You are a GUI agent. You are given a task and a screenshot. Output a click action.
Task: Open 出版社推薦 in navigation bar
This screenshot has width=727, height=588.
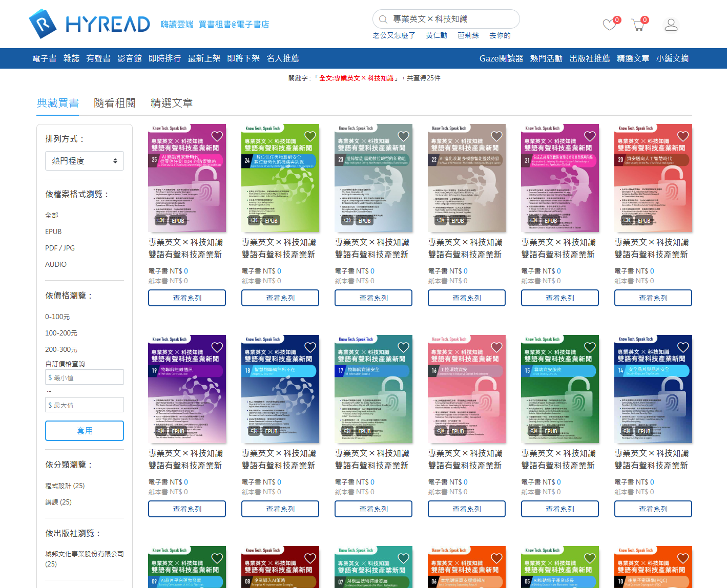(x=590, y=58)
